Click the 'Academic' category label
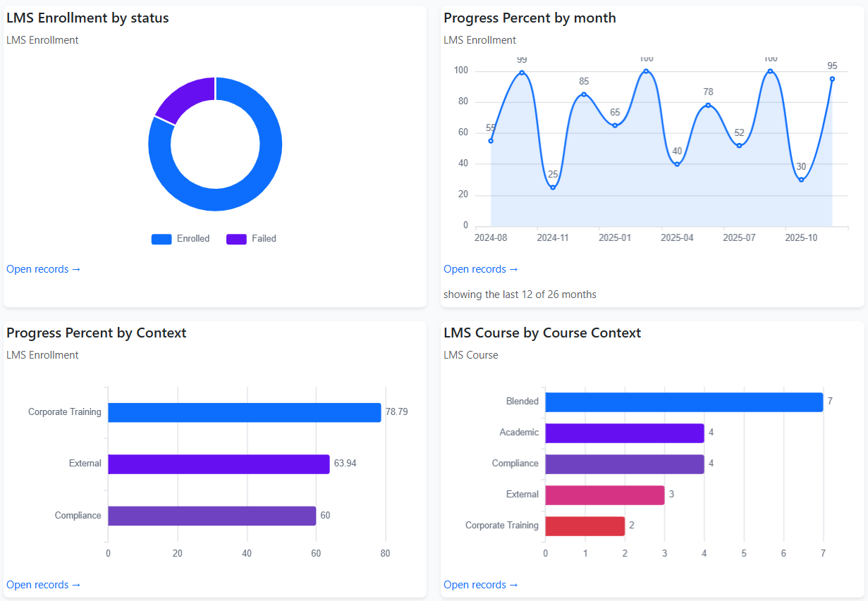868x601 pixels. [519, 433]
